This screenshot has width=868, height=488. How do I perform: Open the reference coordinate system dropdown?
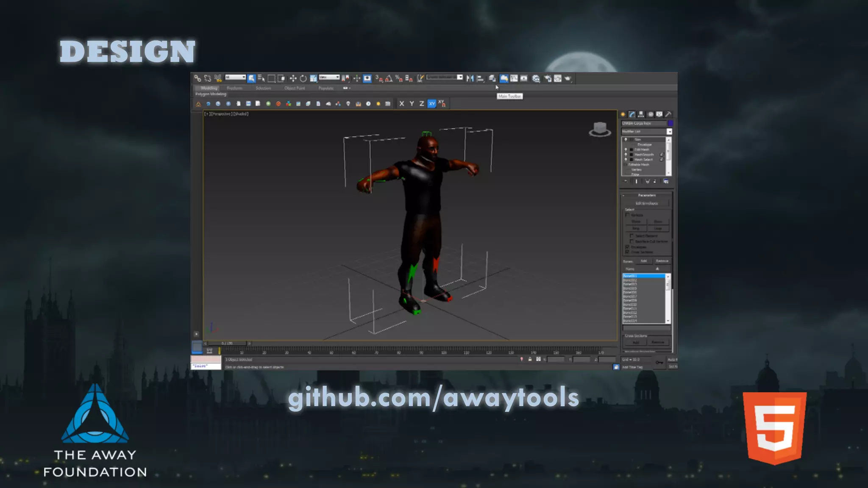[329, 77]
